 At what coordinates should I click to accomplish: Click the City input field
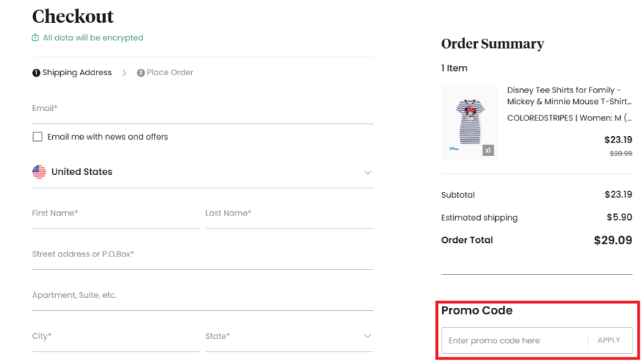[x=116, y=336]
